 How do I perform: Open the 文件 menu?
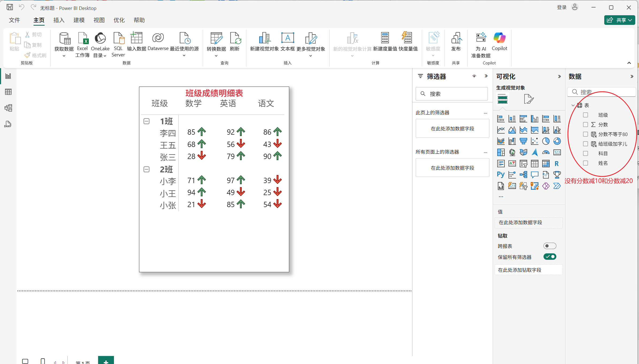point(14,20)
